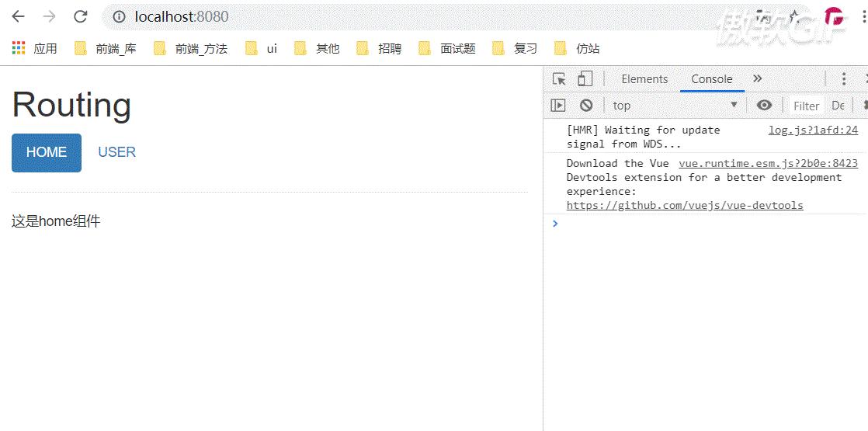The height and width of the screenshot is (431, 868).
Task: Go back with the browser back arrow
Action: (19, 16)
